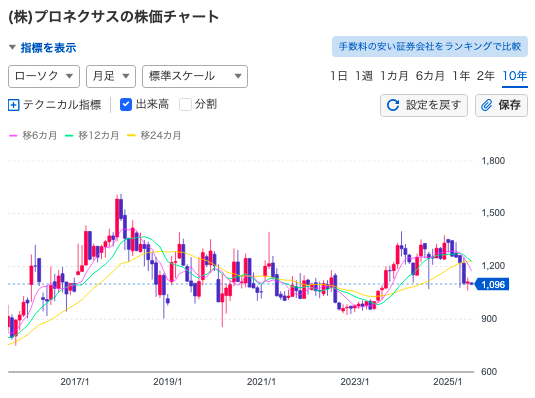Open the ローソク chart type dropdown

pos(44,76)
